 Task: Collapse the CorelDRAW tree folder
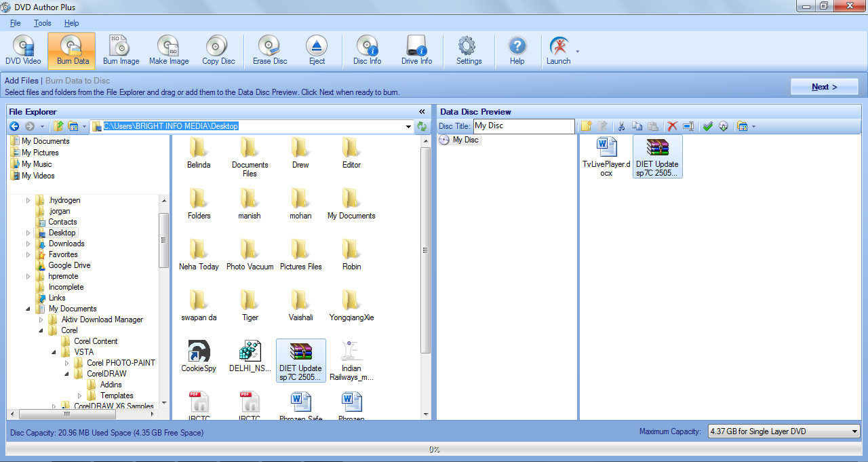[x=66, y=374]
